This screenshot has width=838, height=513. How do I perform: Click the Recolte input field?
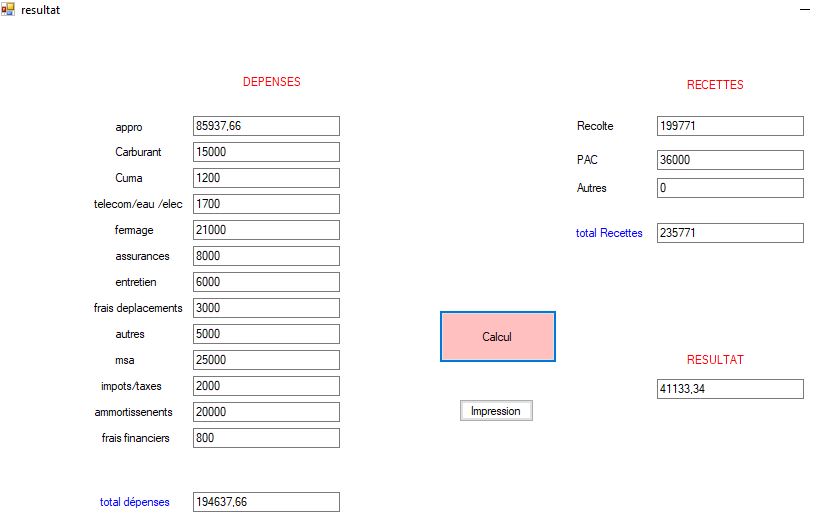[730, 126]
